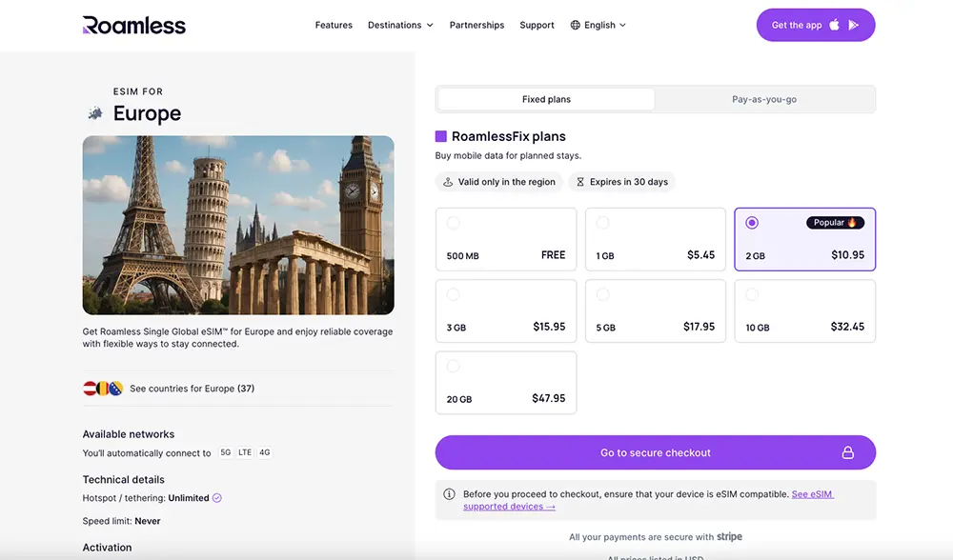
Task: Click the Europe landmarks image
Action: point(238,225)
